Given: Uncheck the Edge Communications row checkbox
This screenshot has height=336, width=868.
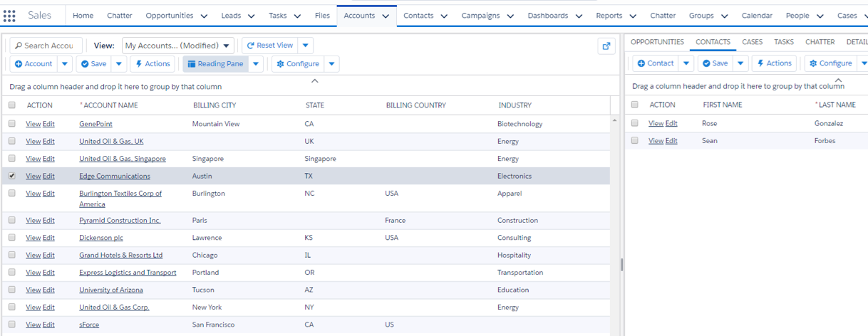Looking at the screenshot, I should point(12,176).
